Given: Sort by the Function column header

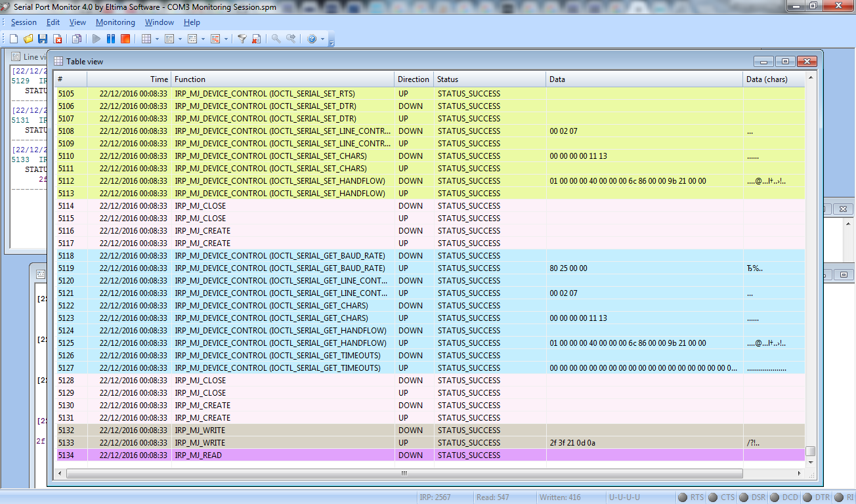Looking at the screenshot, I should point(282,79).
